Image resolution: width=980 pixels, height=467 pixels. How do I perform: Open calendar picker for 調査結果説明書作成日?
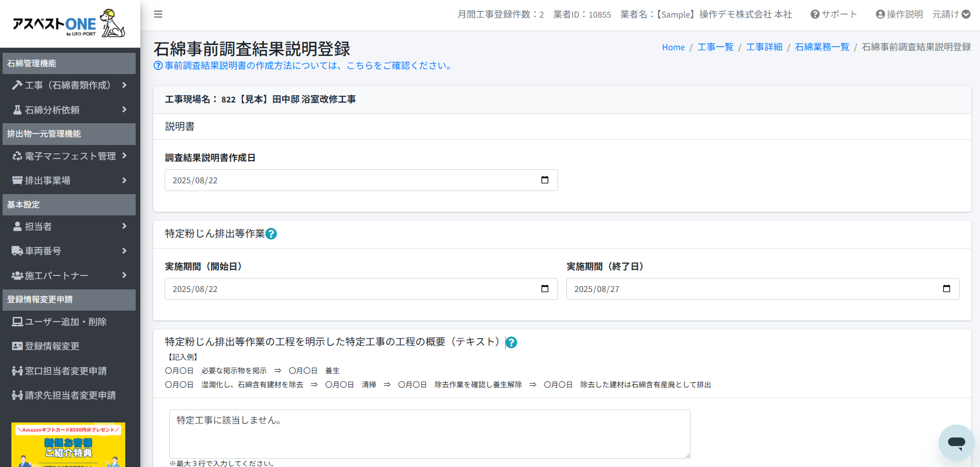click(545, 180)
